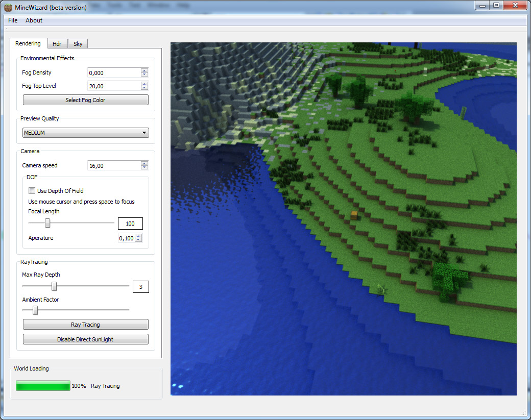Increase Fog Top Level with up arrow
531x420 pixels.
pos(144,84)
